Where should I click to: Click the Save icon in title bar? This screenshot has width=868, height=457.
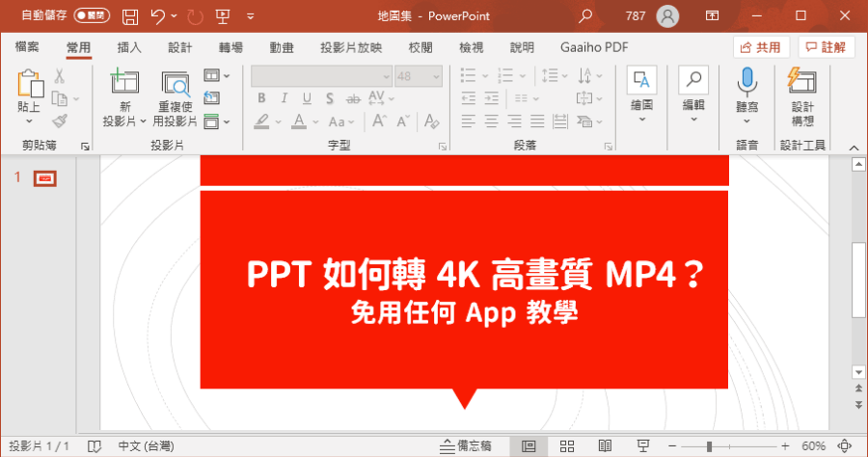click(x=130, y=16)
